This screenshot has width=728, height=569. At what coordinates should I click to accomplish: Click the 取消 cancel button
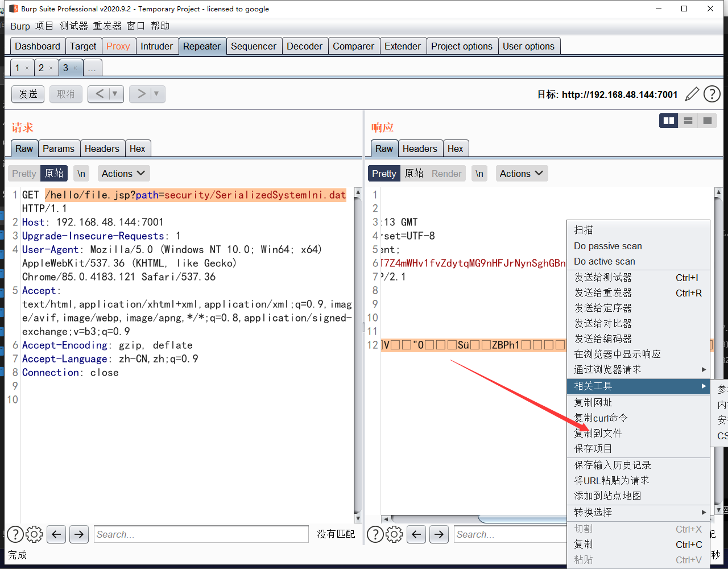point(66,94)
